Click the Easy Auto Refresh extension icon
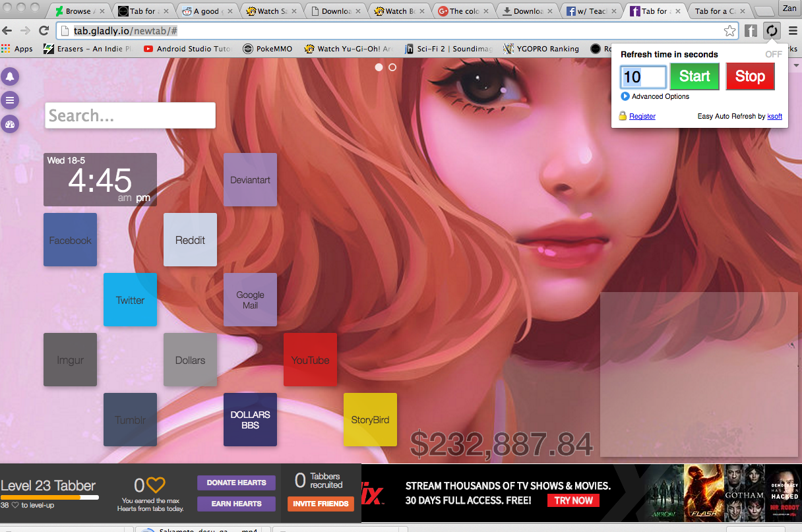The height and width of the screenshot is (532, 802). pos(771,30)
